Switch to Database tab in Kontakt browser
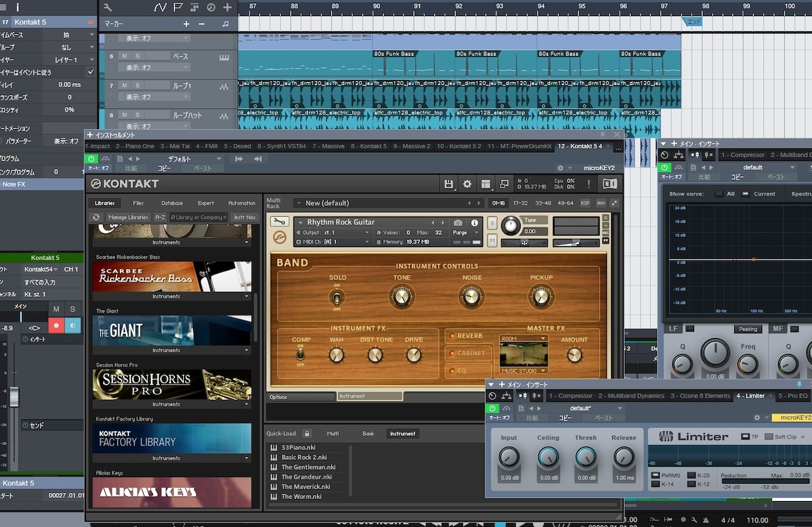The image size is (812, 527). coord(172,203)
